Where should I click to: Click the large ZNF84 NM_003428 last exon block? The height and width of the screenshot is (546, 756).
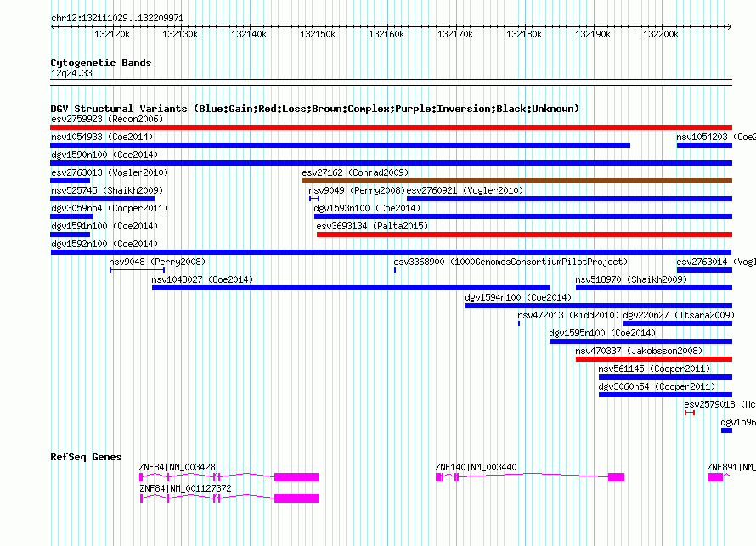tap(296, 477)
